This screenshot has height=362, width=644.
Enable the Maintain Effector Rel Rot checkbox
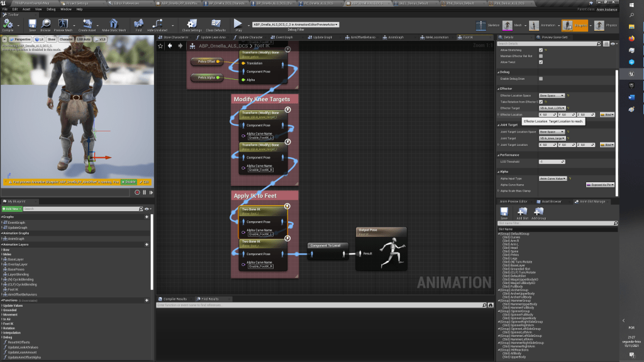tap(540, 56)
